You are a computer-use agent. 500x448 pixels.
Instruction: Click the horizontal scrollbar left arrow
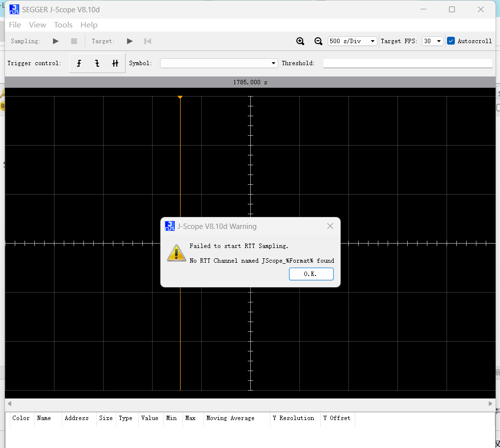(x=9, y=404)
